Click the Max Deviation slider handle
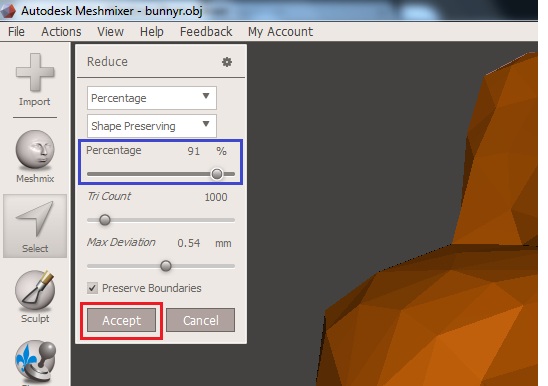 [166, 266]
